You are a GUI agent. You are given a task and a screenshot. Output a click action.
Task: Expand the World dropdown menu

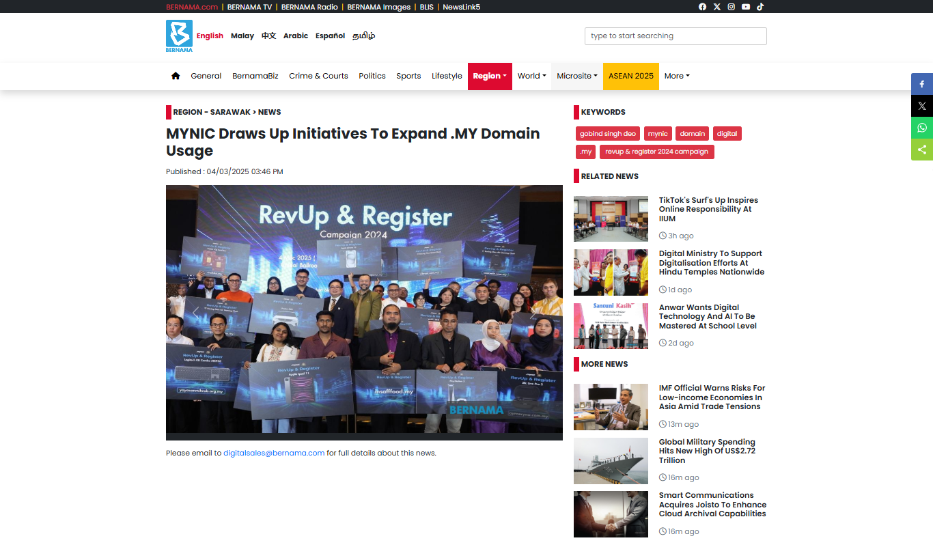(531, 76)
